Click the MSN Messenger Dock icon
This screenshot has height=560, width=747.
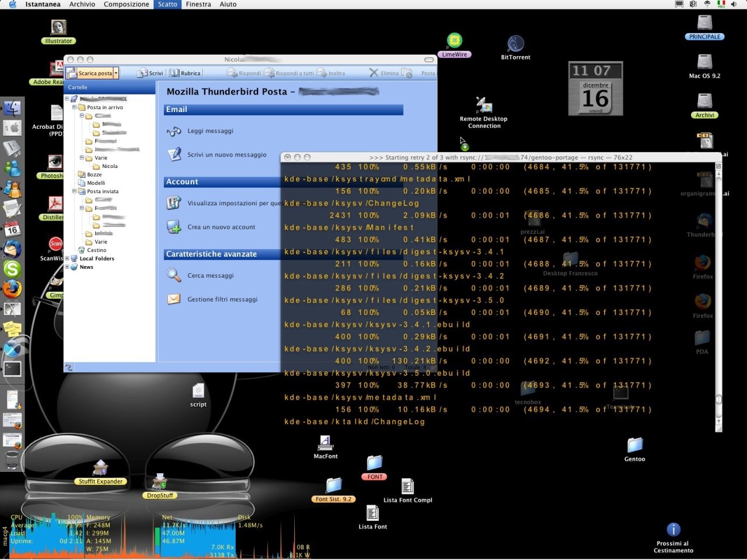click(12, 169)
